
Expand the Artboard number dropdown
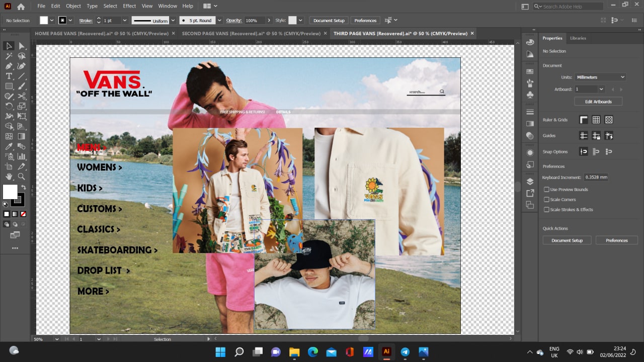(x=601, y=89)
